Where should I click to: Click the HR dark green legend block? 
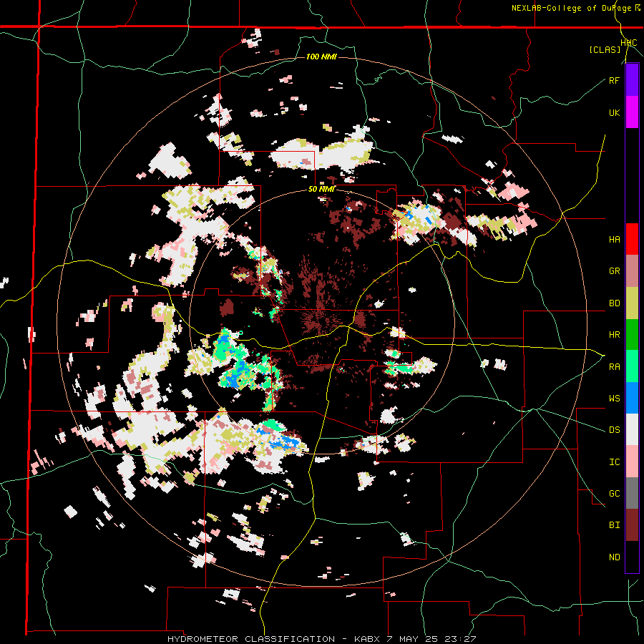click(632, 334)
